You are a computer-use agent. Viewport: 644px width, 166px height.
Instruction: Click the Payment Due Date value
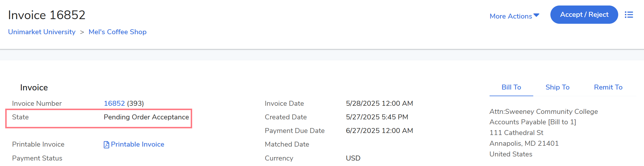(379, 131)
